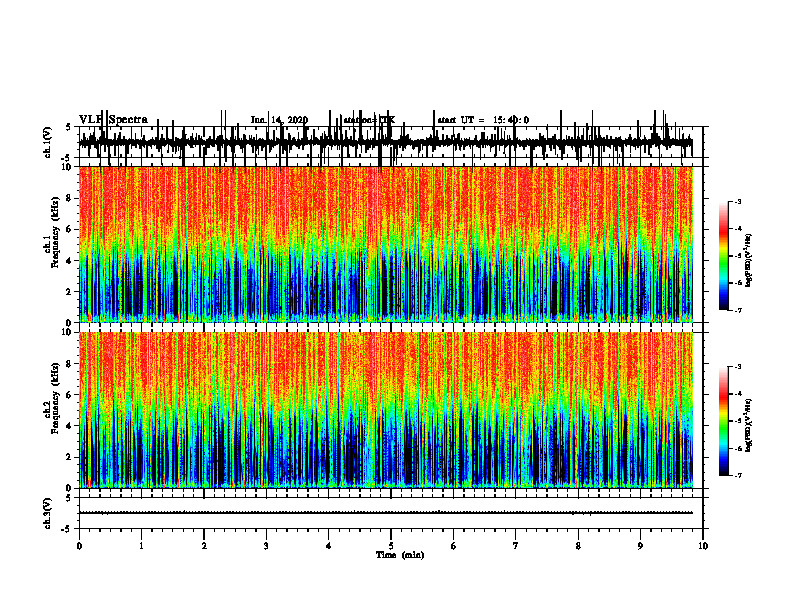The height and width of the screenshot is (612, 792).
Task: Click the '8' kHz tick of ch.2 spectrogram
Action: click(x=69, y=364)
